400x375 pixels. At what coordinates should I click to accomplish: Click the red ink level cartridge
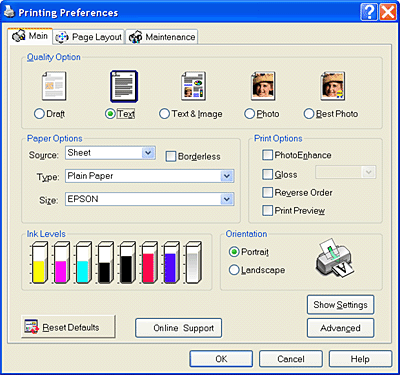point(149,263)
